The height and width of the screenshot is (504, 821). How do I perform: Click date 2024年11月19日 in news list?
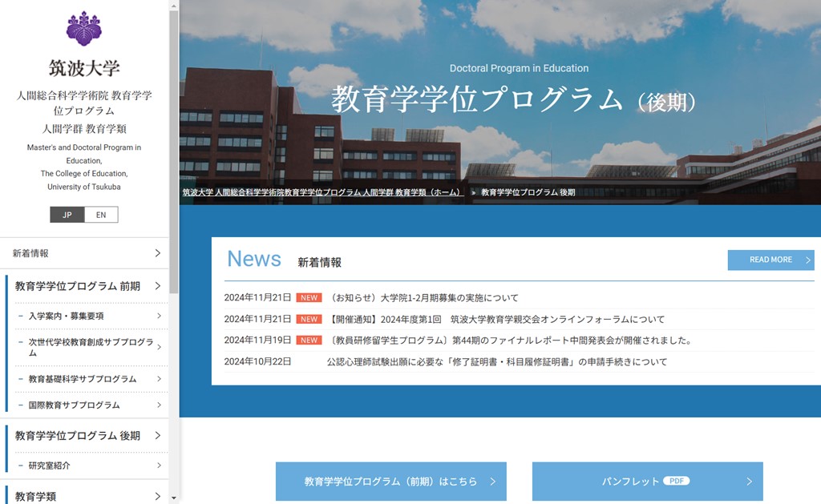point(257,341)
